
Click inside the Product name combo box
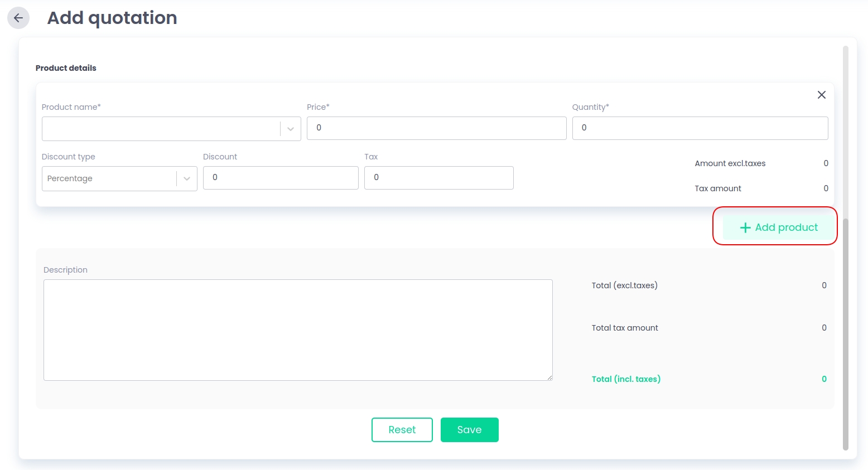point(161,129)
